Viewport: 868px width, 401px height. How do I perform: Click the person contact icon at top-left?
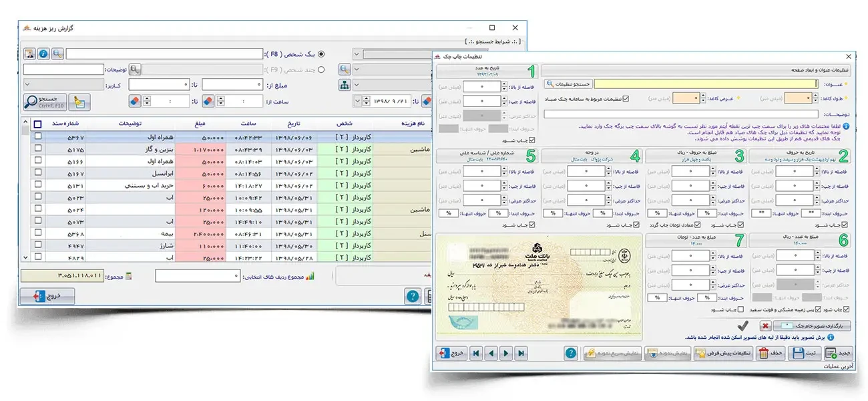30,54
